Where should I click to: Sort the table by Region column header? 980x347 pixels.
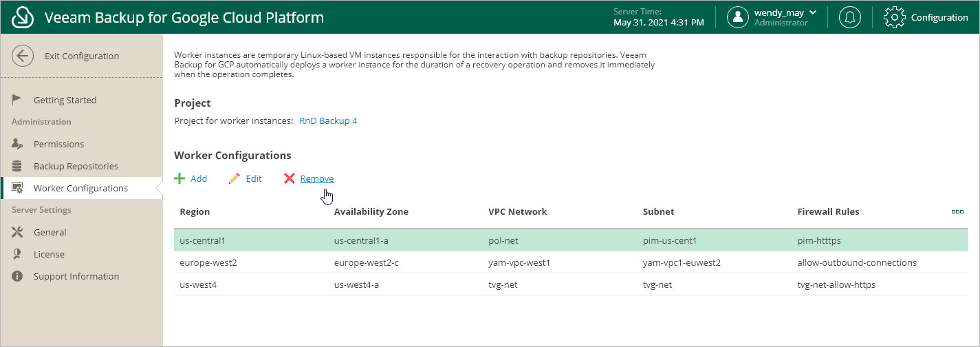click(195, 211)
